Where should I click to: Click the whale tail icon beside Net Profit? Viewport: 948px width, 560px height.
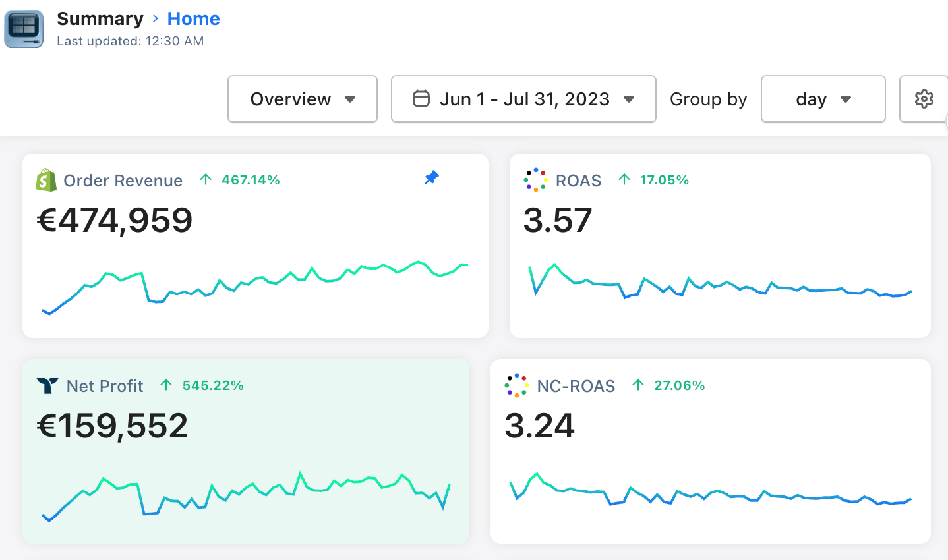click(x=47, y=385)
